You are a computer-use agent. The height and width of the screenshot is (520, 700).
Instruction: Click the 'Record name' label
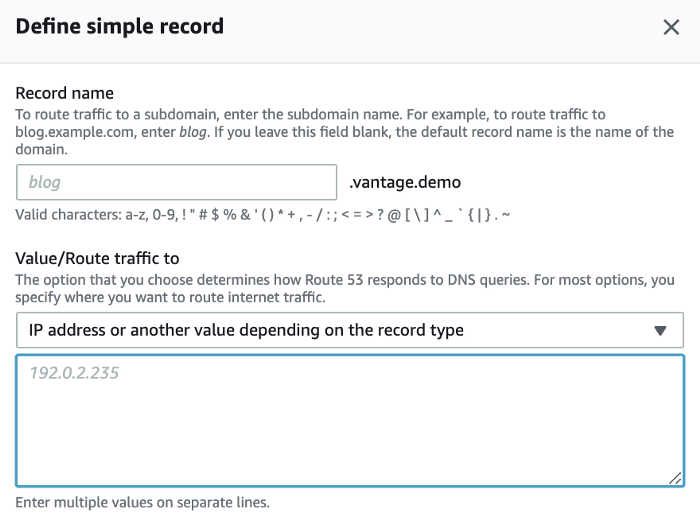coord(65,94)
